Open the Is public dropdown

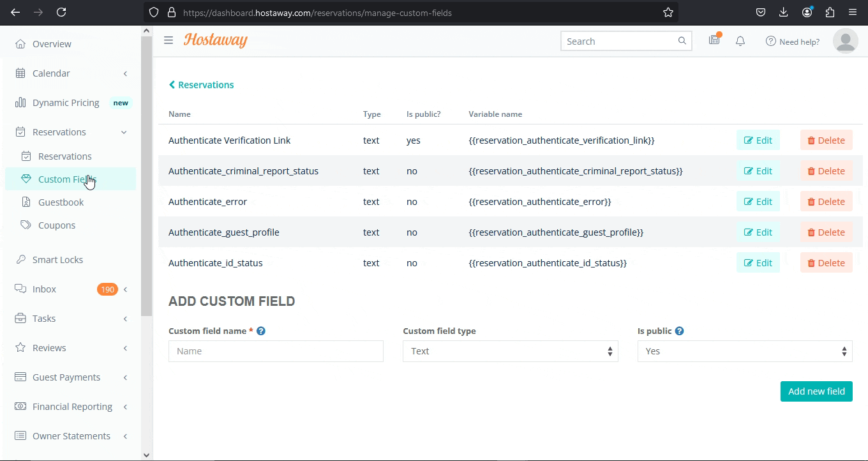pos(744,351)
